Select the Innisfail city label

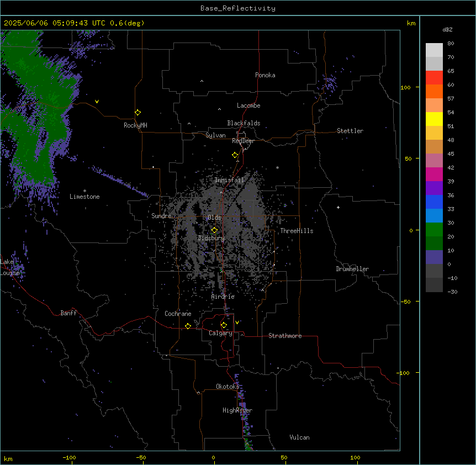[229, 180]
